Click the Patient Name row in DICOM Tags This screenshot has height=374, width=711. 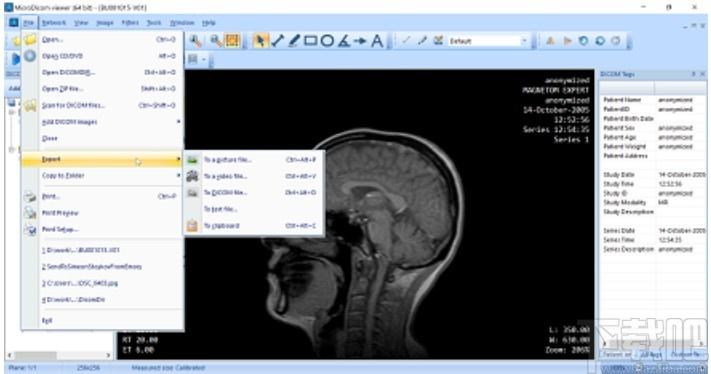[x=653, y=99]
